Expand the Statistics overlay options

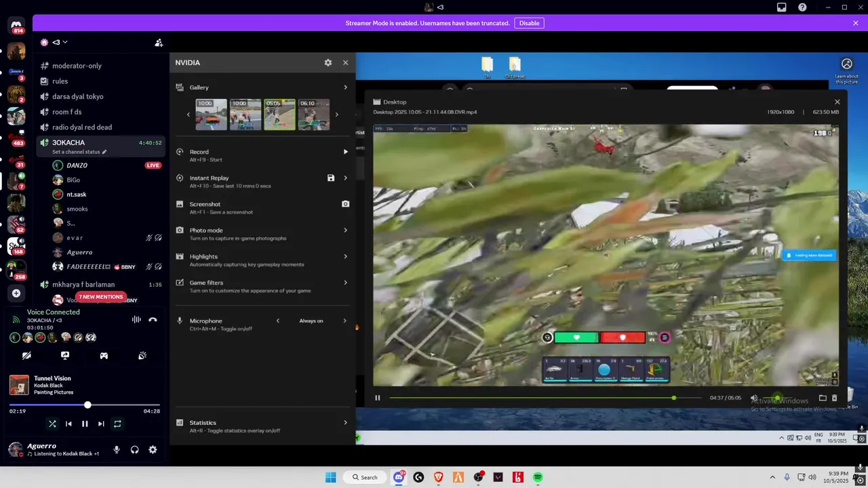[345, 423]
